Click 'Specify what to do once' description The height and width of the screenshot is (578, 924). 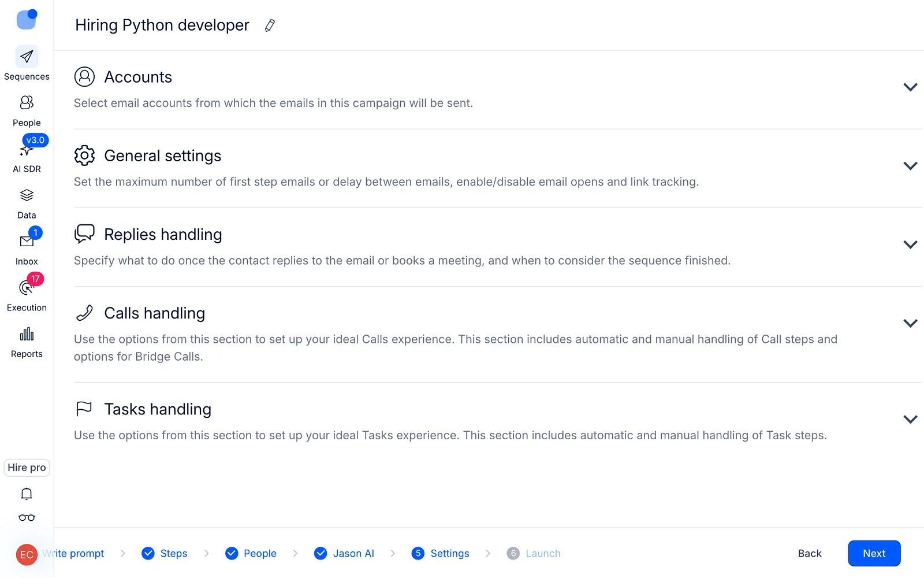402,260
